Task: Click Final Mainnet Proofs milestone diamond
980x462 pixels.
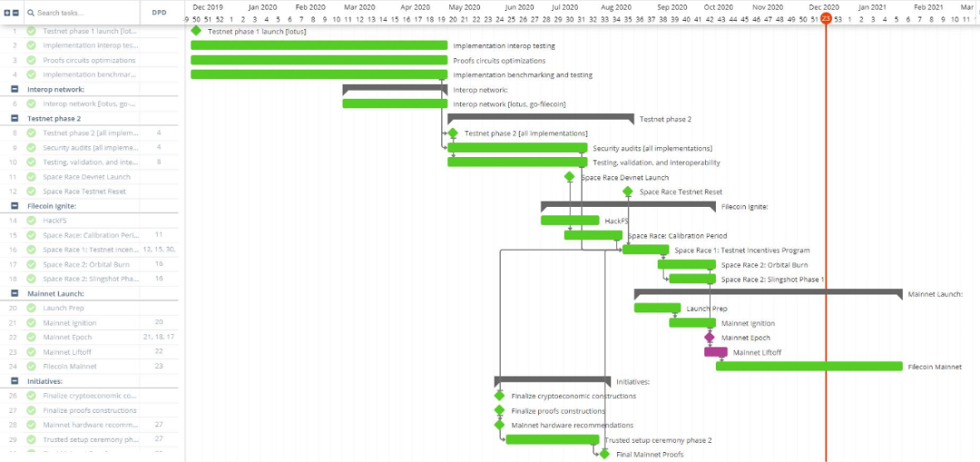Action: tap(604, 455)
